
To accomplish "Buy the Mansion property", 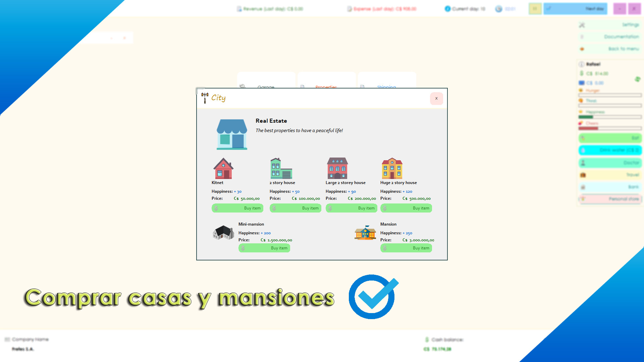I will (406, 248).
